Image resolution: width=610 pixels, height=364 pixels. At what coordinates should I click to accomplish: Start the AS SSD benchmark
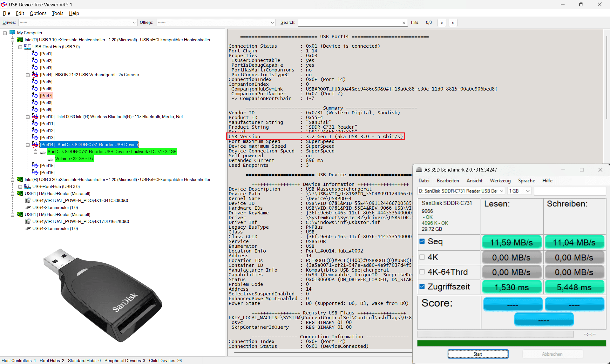click(478, 354)
